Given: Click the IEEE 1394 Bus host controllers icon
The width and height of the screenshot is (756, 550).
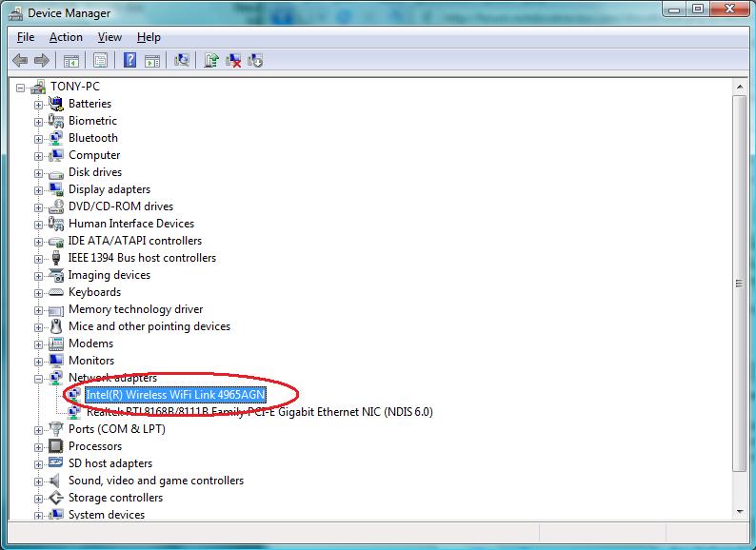Looking at the screenshot, I should tap(56, 258).
